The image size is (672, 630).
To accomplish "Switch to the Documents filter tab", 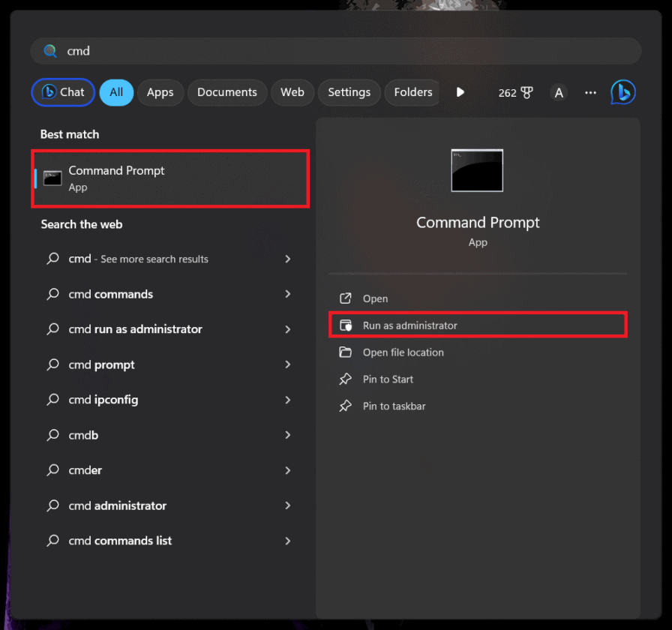I will (x=226, y=92).
